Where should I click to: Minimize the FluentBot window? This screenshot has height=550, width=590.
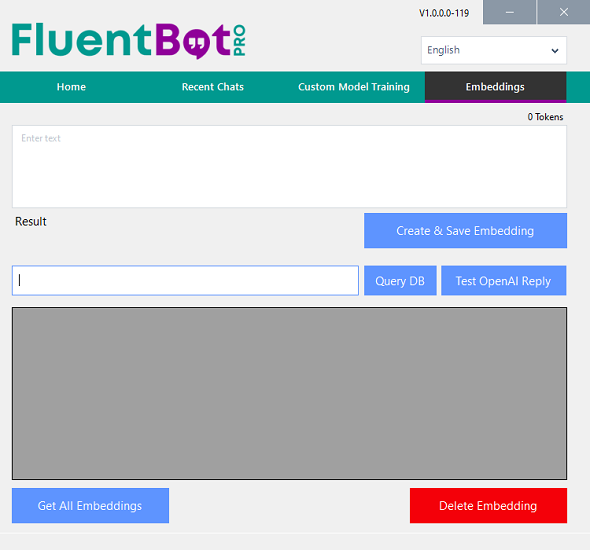pyautogui.click(x=509, y=12)
